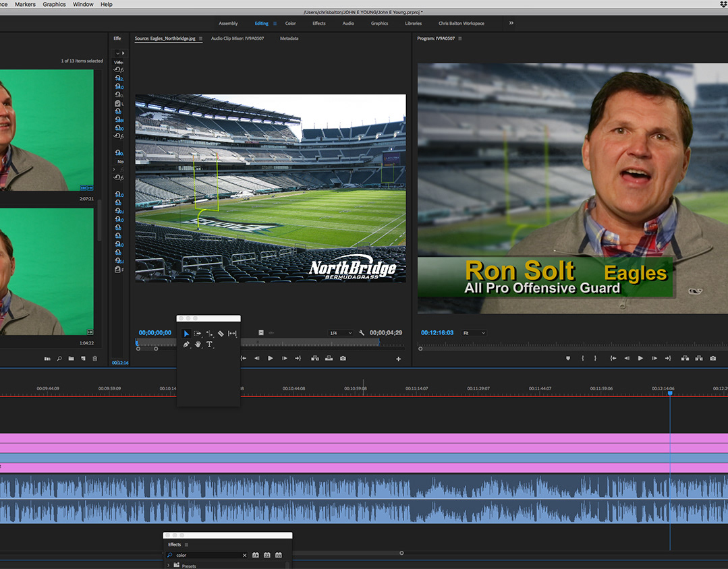Screen dimensions: 728x569
Task: Switch to Color workspace
Action: tap(290, 23)
